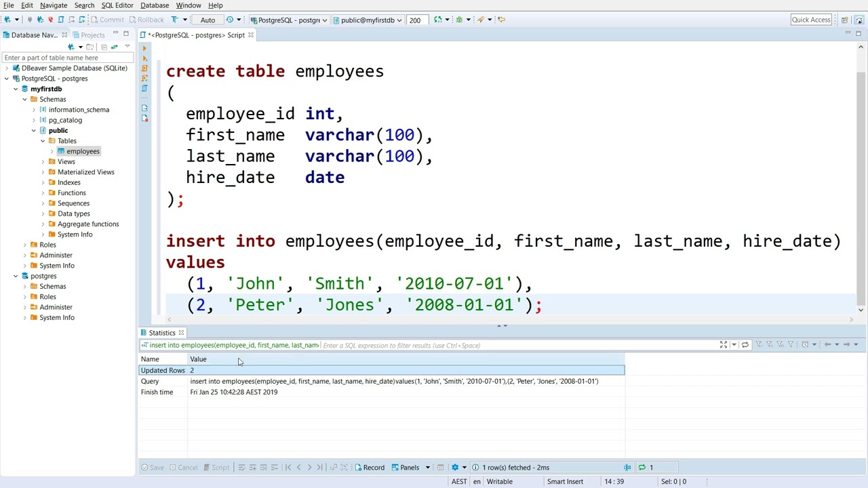868x488 pixels.
Task: Open the public@myfirstdb schema dropdown
Action: click(x=367, y=20)
